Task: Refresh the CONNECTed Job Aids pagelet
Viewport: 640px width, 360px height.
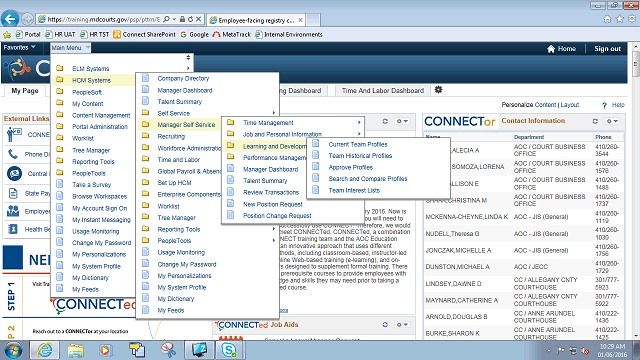Action: [385, 324]
